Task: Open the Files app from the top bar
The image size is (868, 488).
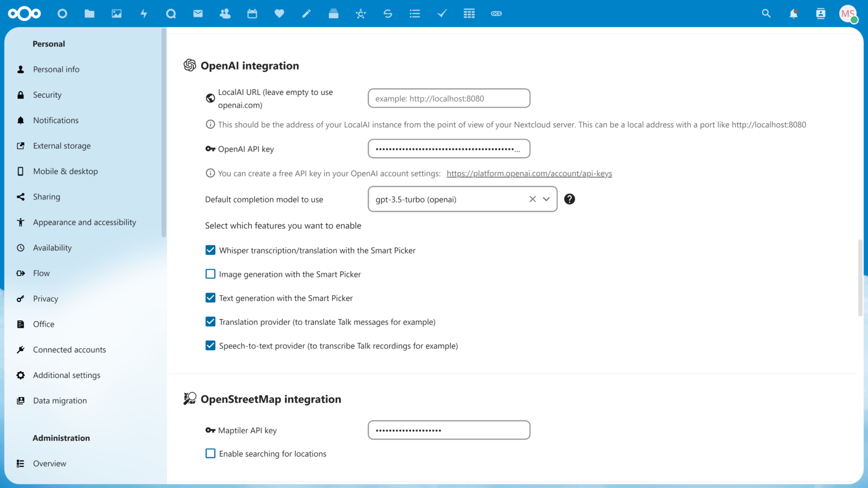Action: click(89, 13)
